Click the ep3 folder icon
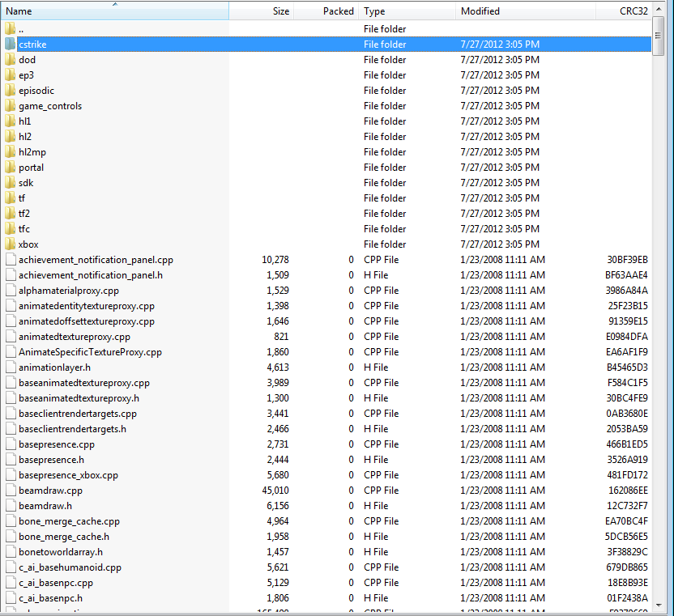The height and width of the screenshot is (616, 674). tap(11, 75)
